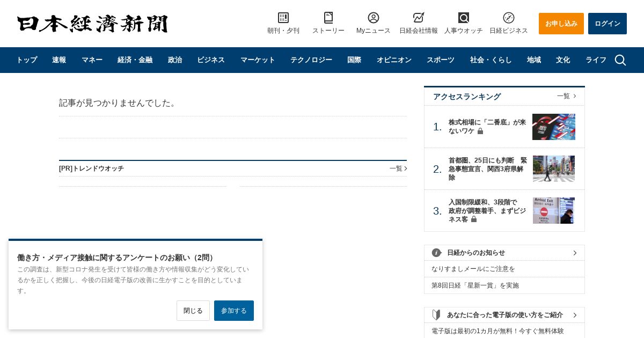Open the ライフ menu item
The image size is (644, 338).
pos(596,60)
